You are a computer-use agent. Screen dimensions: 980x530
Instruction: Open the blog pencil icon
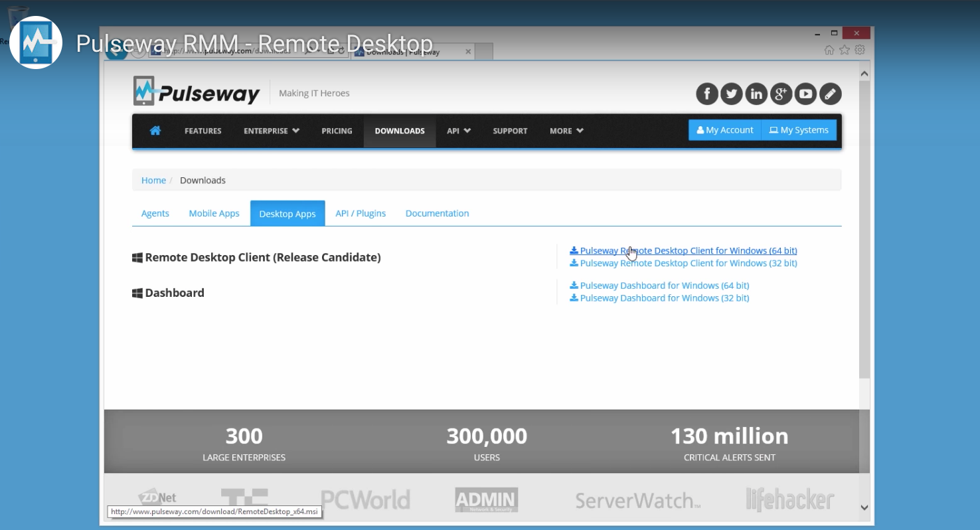[x=830, y=94]
